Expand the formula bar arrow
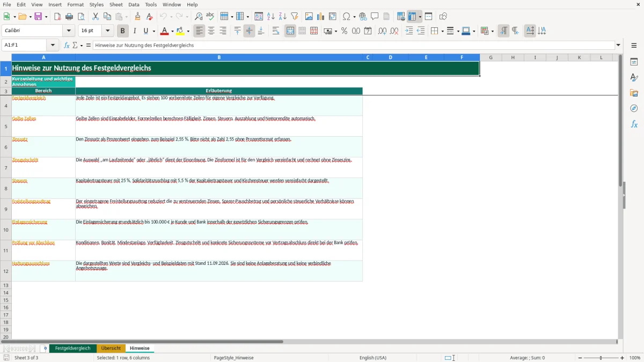This screenshot has width=644, height=362. coord(618,45)
